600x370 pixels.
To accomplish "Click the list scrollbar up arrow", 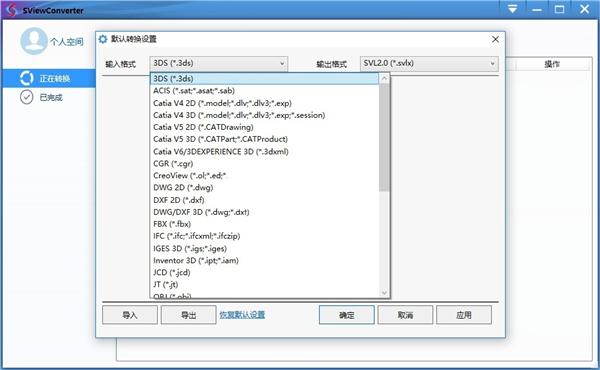I will [384, 78].
